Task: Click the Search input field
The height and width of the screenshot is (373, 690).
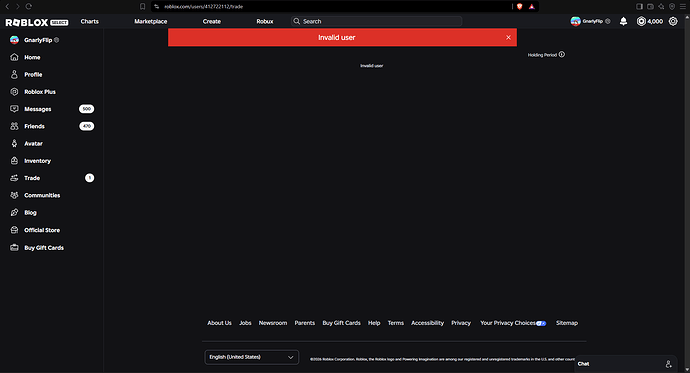Action: tap(376, 21)
